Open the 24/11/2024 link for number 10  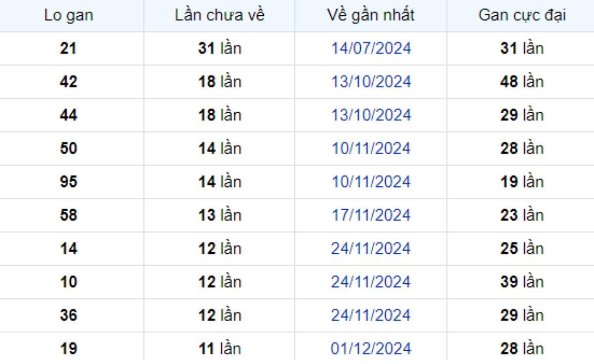pyautogui.click(x=371, y=282)
